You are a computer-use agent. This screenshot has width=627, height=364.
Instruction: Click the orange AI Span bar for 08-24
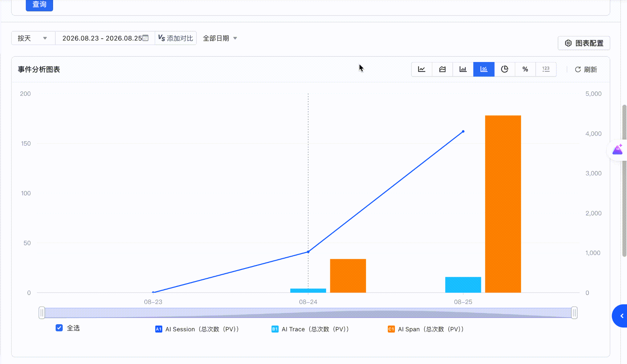(348, 276)
